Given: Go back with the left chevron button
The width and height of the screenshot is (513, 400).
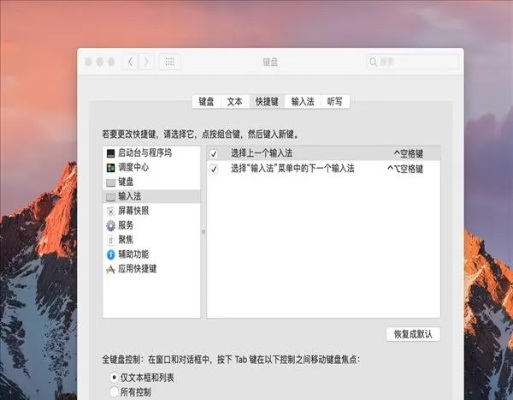Looking at the screenshot, I should pos(131,62).
